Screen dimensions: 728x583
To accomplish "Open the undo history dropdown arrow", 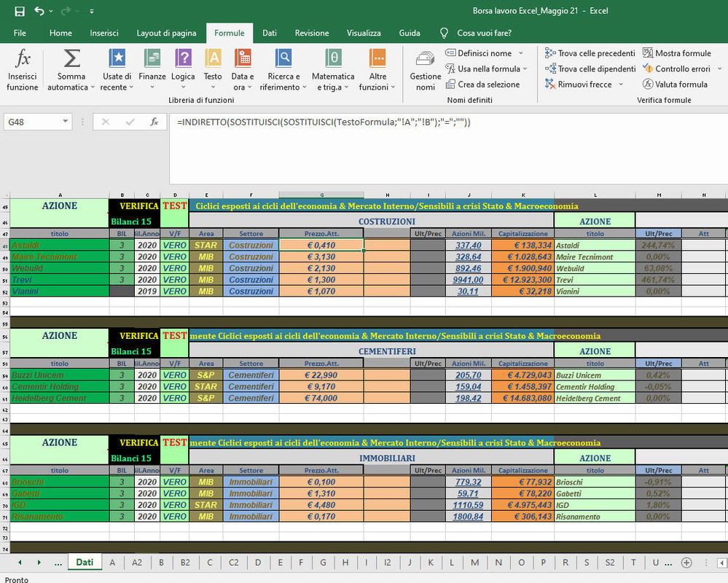I will pos(50,11).
